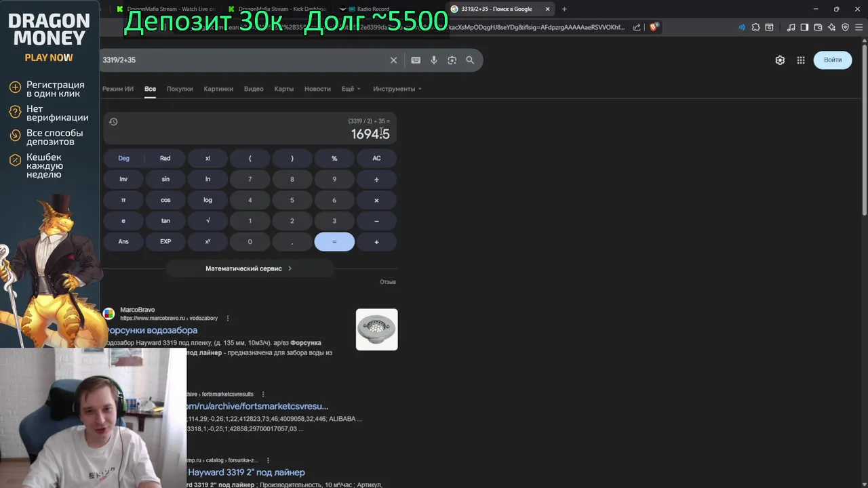Open Hayward 3319 2" под лайнер link
Screen dimensions: 868x488
click(246, 472)
